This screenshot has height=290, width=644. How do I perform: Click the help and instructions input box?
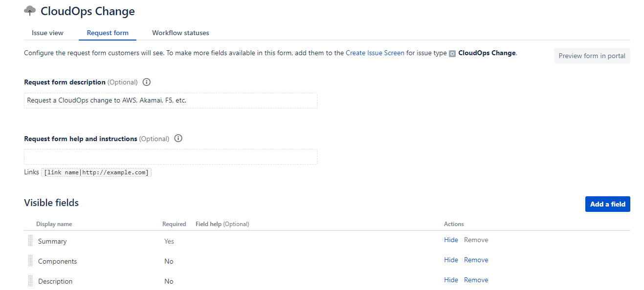tap(170, 156)
